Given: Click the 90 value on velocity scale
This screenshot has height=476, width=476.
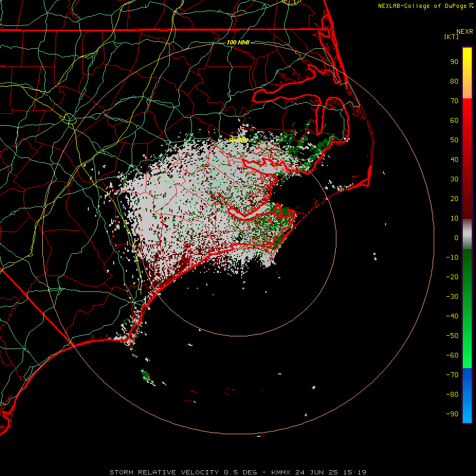Looking at the screenshot, I should 454,62.
